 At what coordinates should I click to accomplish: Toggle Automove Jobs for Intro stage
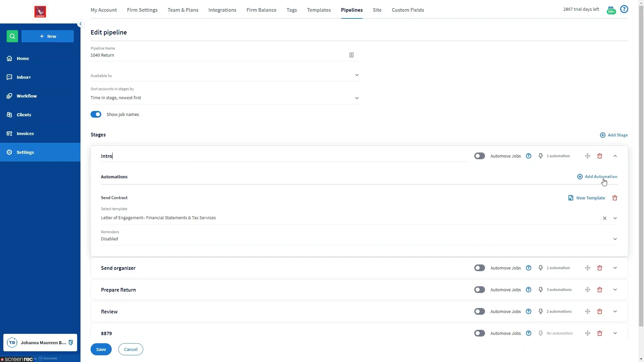(x=480, y=156)
